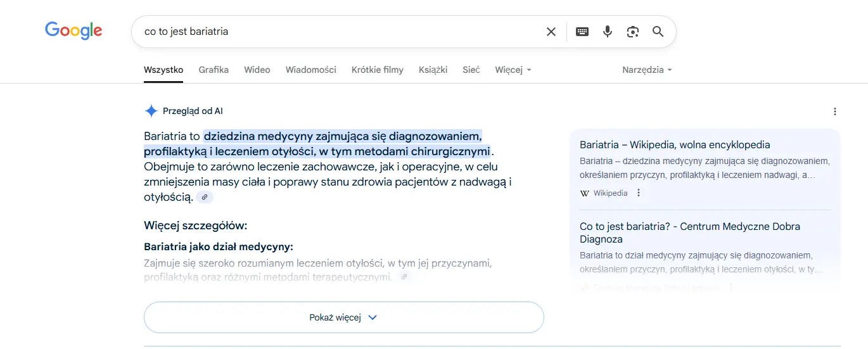Submit search with magnifying glass icon

658,32
